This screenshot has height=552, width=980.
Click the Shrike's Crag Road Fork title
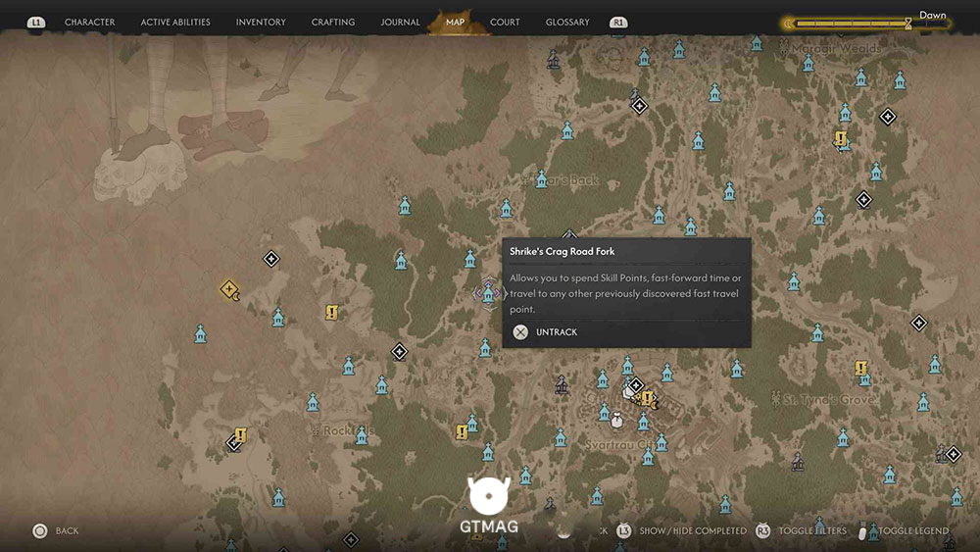pos(562,251)
